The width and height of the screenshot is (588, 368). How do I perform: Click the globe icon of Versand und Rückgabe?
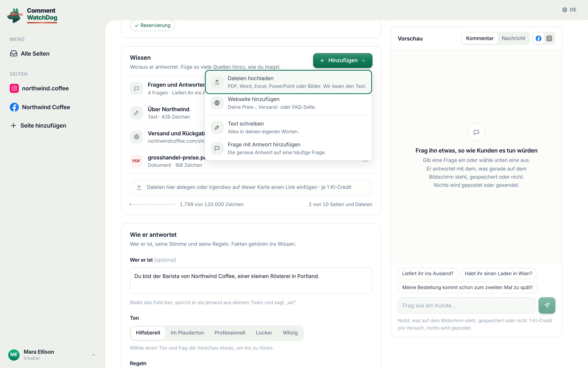(x=136, y=137)
